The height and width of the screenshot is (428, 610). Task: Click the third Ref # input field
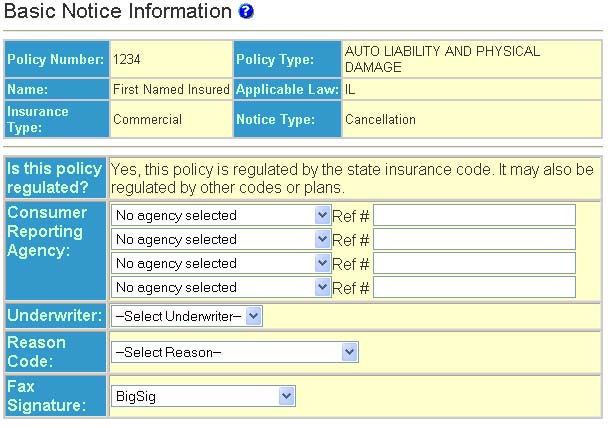474,263
